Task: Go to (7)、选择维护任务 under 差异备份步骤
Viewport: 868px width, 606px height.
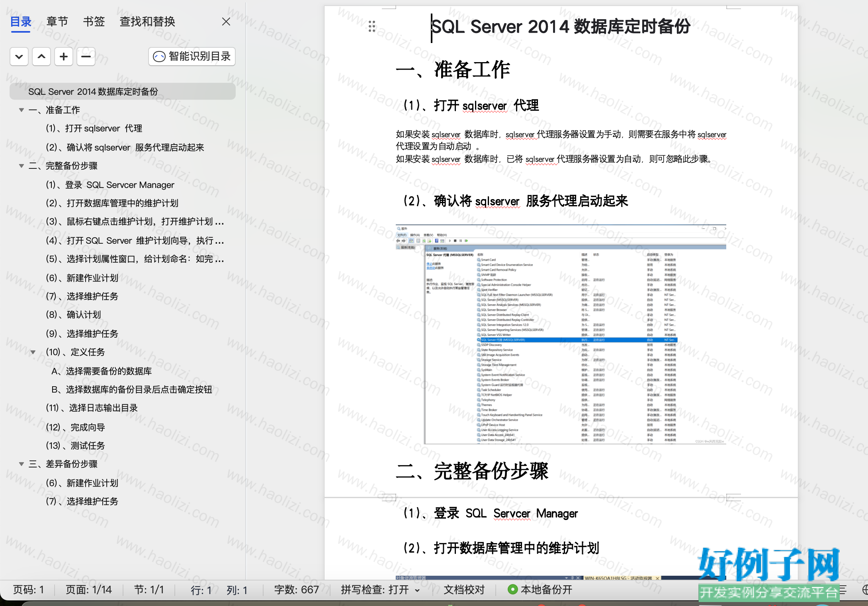Action: [x=82, y=501]
